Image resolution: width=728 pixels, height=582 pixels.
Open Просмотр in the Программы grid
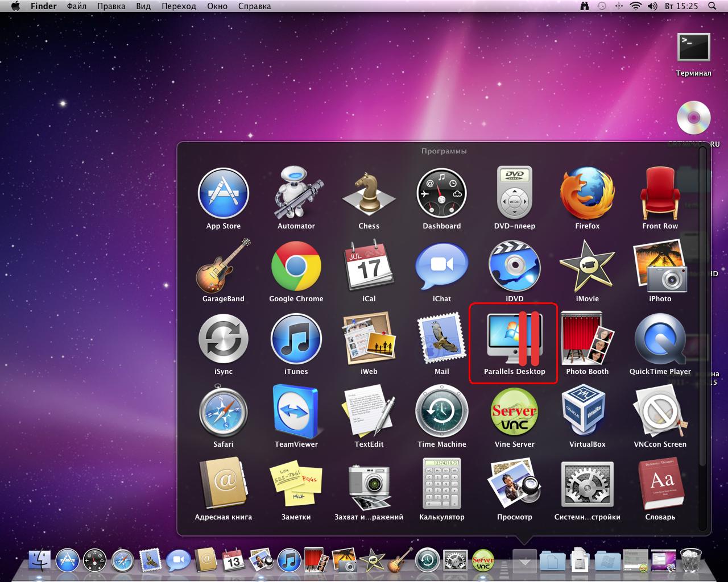pos(515,485)
